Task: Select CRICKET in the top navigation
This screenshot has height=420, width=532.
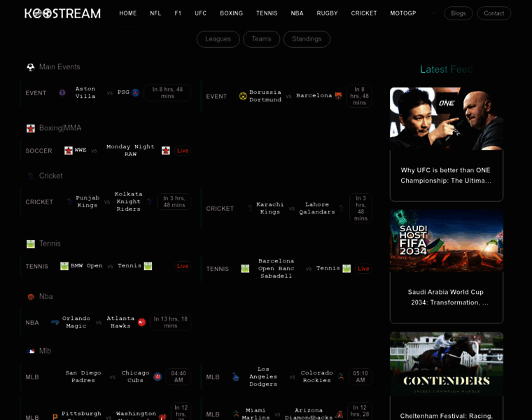Action: click(x=364, y=13)
